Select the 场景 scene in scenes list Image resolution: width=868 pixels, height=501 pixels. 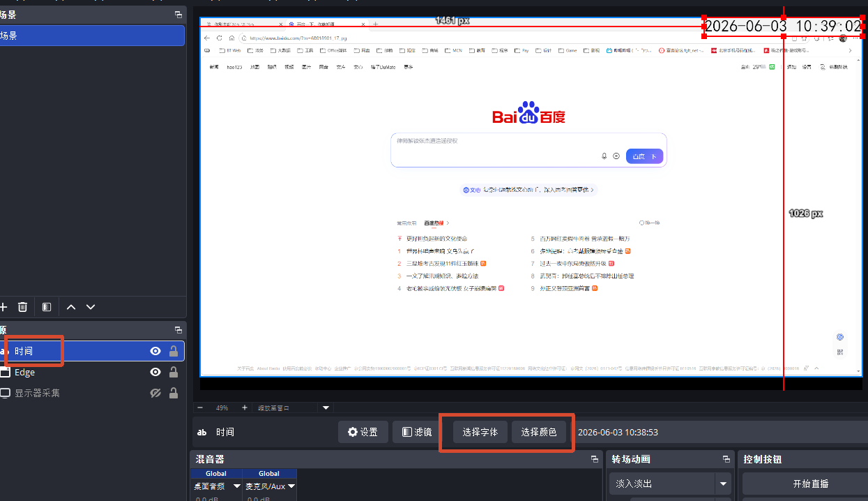(x=92, y=36)
